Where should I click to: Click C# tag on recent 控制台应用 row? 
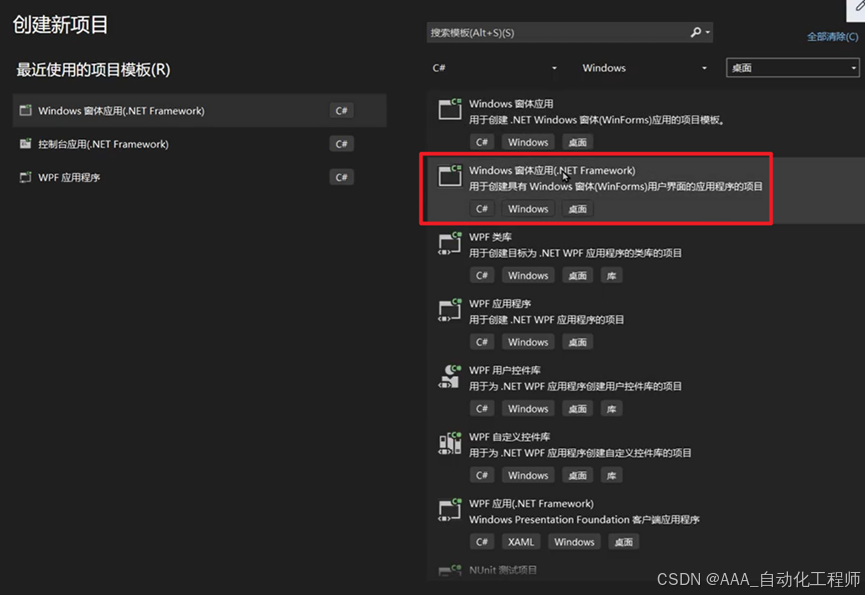tap(341, 144)
